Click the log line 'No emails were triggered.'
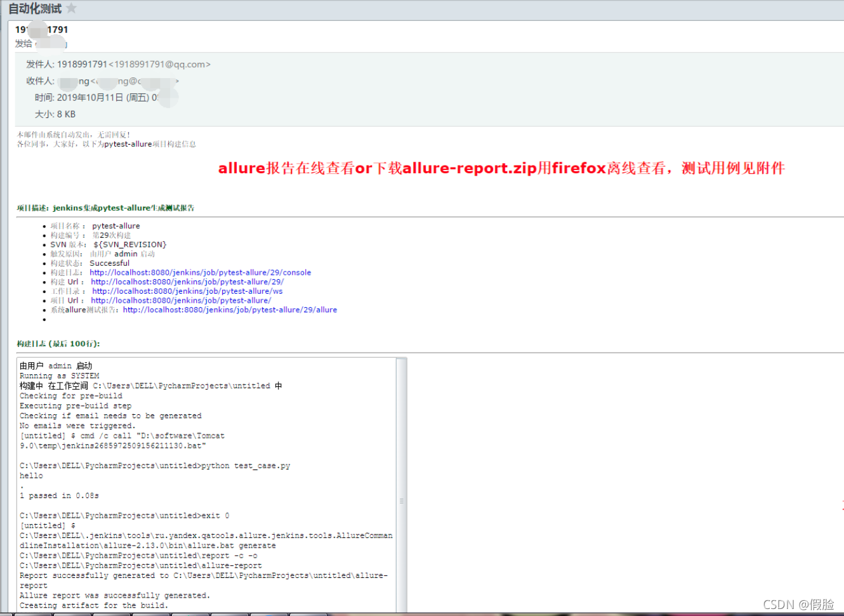This screenshot has width=844, height=616. 77,426
